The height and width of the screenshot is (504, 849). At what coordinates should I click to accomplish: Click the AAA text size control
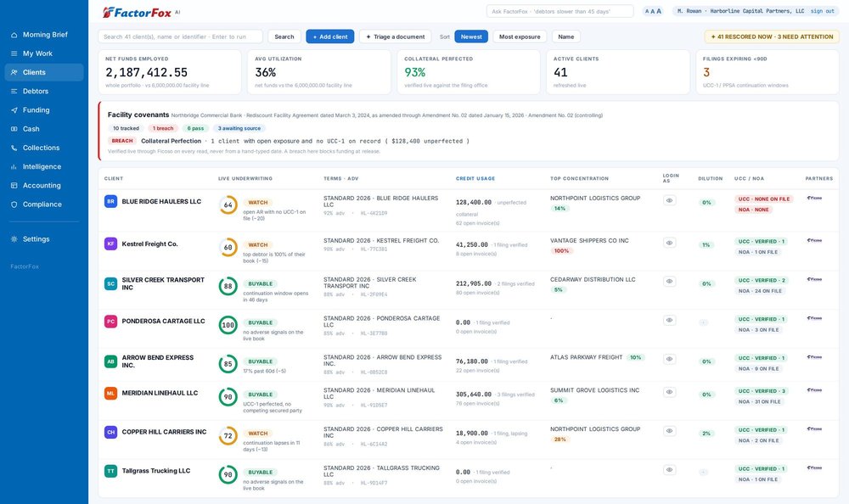pos(653,11)
